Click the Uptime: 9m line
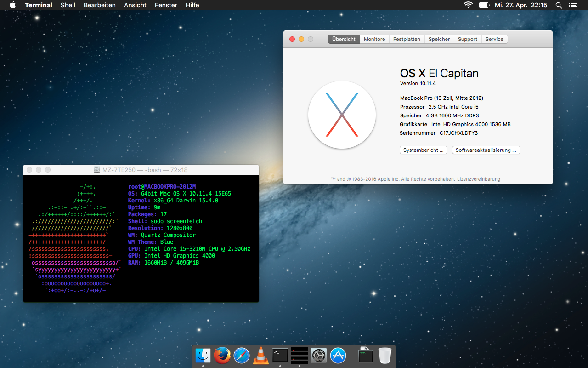588x368 pixels. tap(144, 207)
